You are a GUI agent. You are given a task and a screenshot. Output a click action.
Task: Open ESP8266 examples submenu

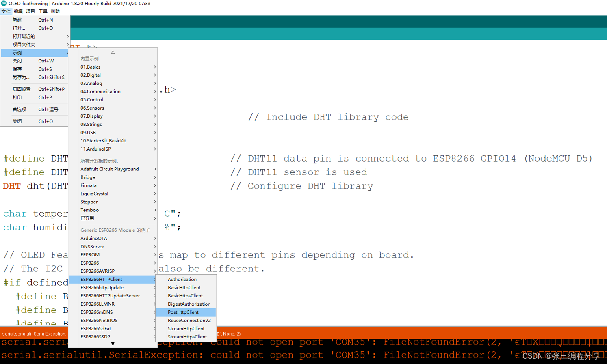point(113,263)
